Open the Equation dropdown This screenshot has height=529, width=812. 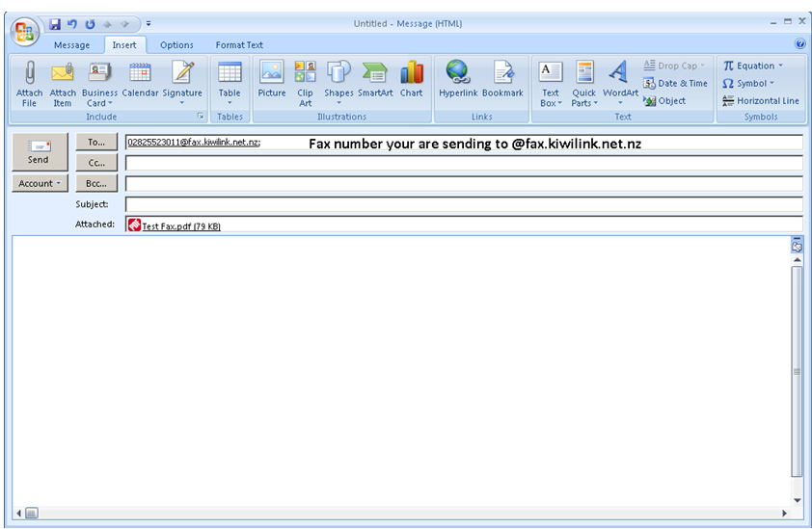pyautogui.click(x=753, y=66)
